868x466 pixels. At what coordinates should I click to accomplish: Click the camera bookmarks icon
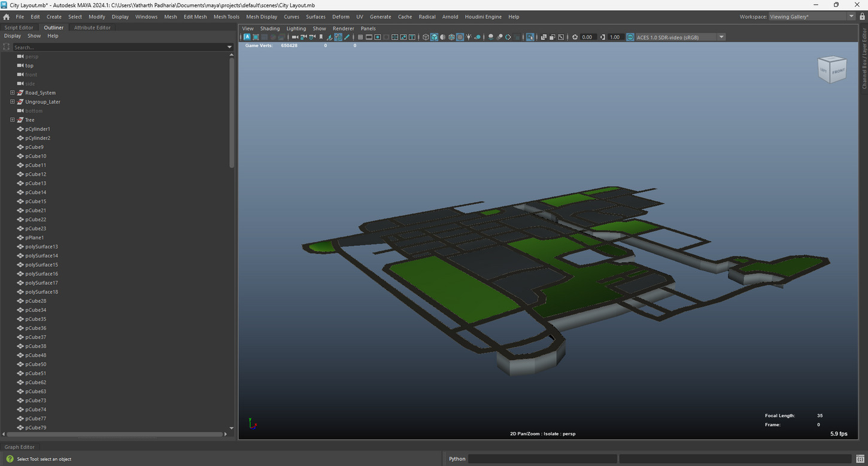[321, 37]
